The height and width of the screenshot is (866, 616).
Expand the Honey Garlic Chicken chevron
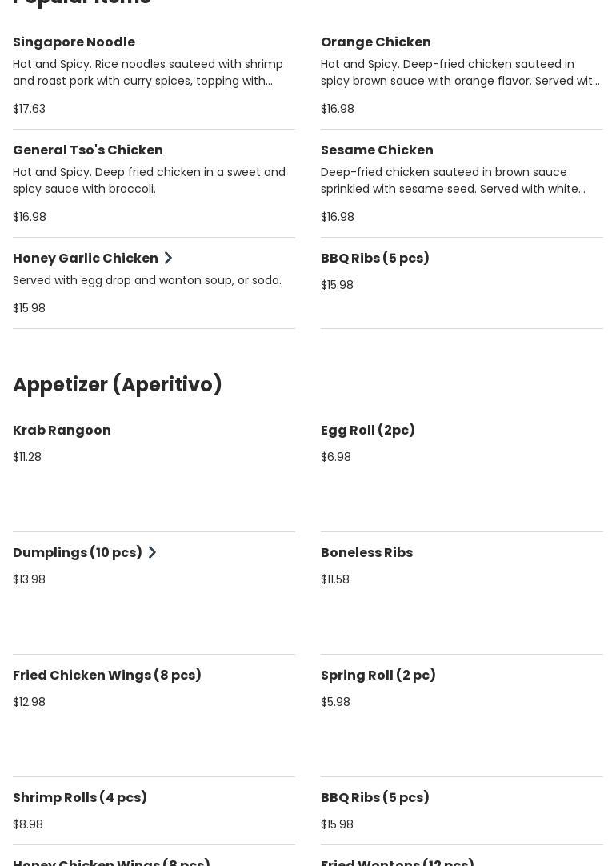[x=168, y=258]
